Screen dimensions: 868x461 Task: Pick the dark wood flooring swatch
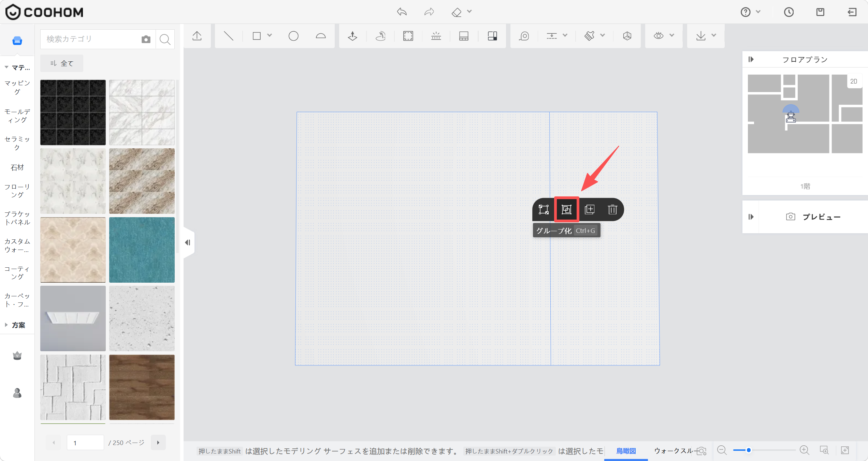coord(142,387)
